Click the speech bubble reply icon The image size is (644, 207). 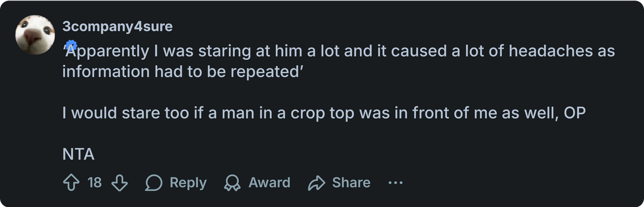[154, 182]
